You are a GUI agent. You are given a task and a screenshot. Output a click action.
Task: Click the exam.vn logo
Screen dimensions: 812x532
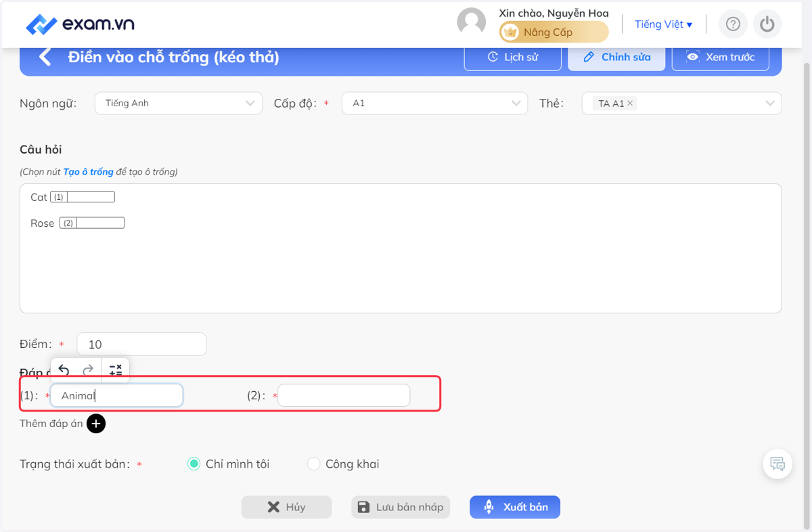[80, 24]
